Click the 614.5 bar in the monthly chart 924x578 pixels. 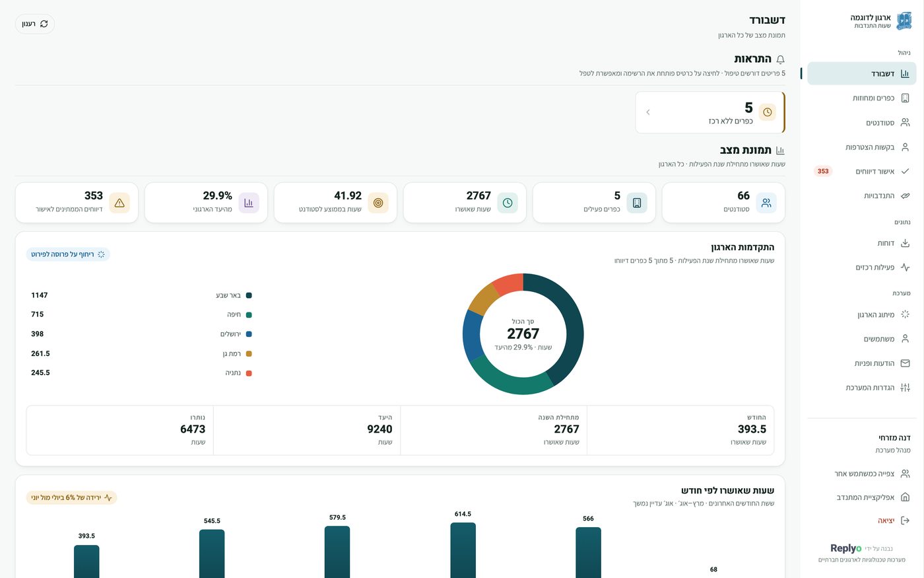click(x=463, y=550)
